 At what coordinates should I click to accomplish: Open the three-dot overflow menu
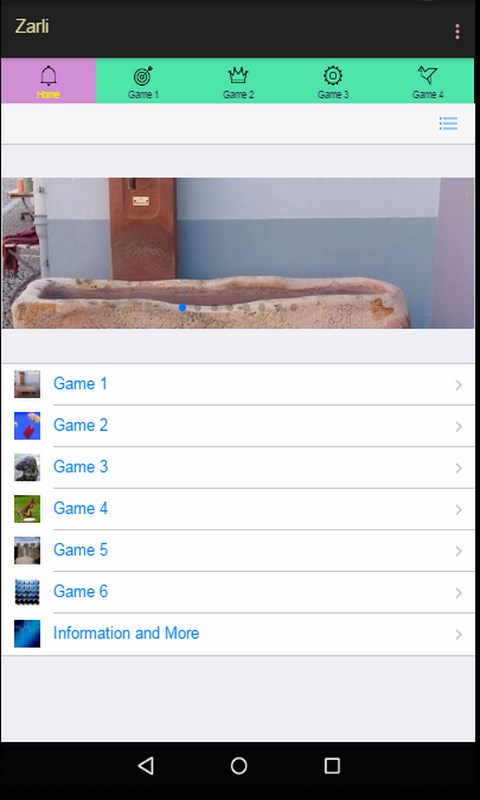pos(457,32)
